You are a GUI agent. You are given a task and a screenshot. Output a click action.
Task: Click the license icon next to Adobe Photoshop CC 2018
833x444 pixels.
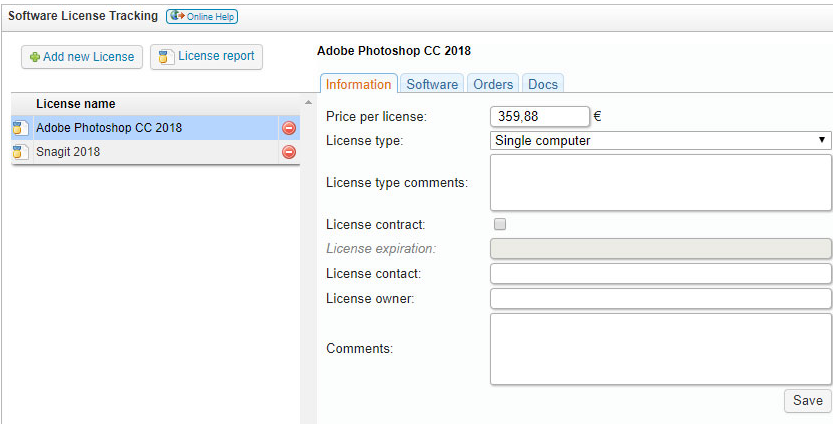20,128
